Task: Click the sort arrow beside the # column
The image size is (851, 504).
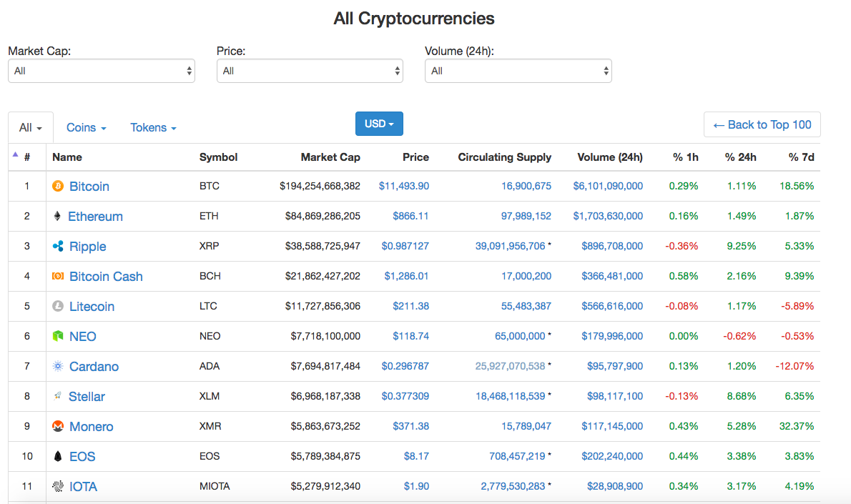Action: [x=15, y=154]
